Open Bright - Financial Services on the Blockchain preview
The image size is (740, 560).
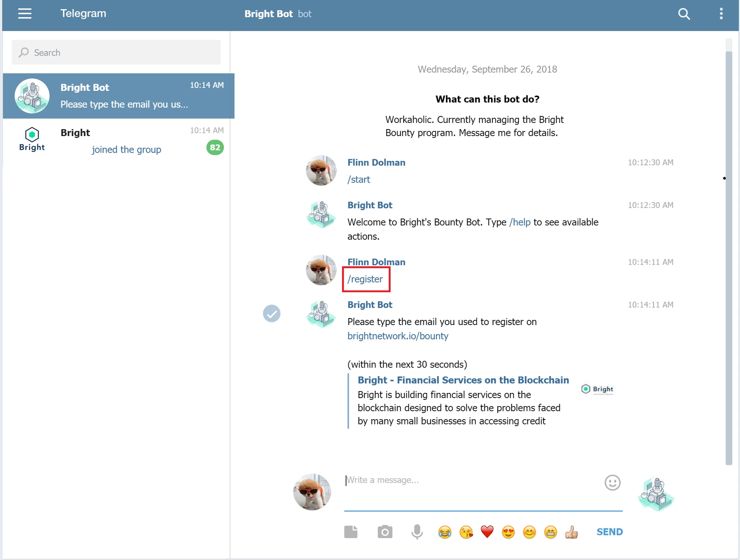tap(463, 380)
